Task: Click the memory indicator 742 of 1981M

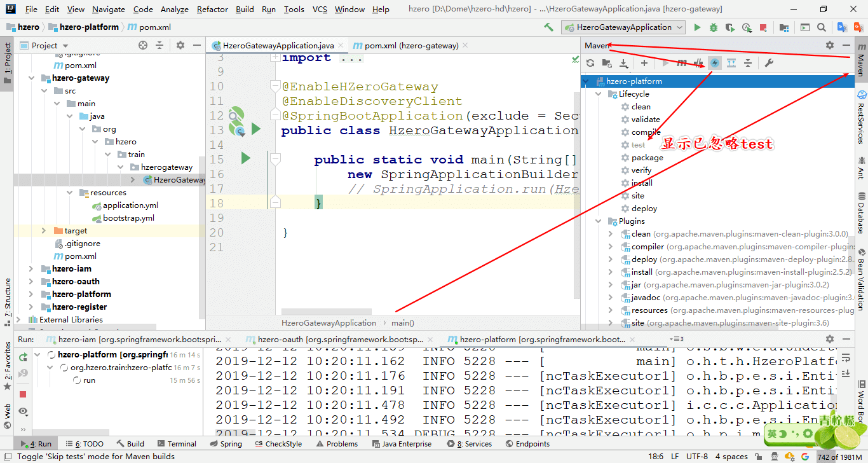Action: click(x=841, y=457)
